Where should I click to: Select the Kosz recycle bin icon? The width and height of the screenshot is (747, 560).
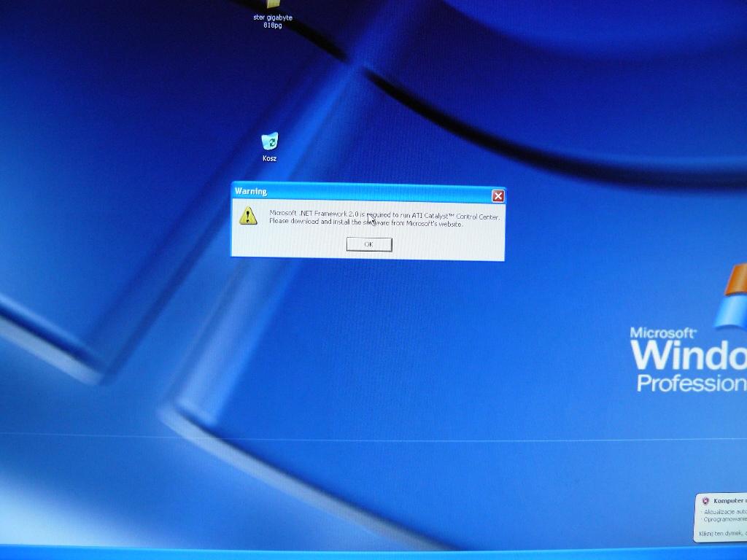tap(270, 147)
